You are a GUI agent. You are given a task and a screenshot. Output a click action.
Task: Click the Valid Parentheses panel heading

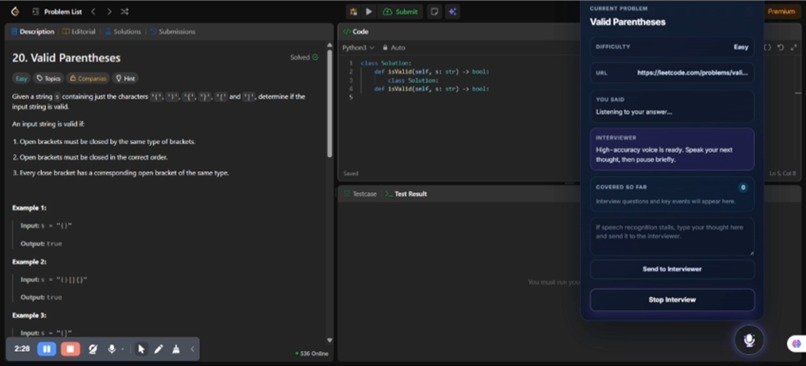pyautogui.click(x=628, y=22)
